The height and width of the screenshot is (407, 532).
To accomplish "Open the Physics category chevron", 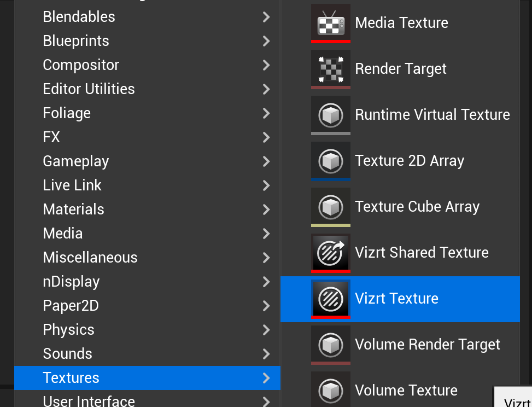I will (266, 330).
